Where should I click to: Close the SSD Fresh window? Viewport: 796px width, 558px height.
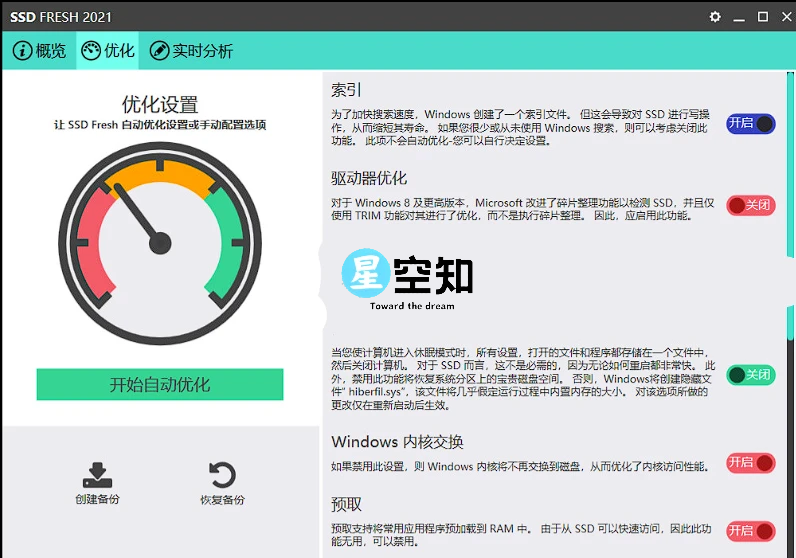[786, 17]
